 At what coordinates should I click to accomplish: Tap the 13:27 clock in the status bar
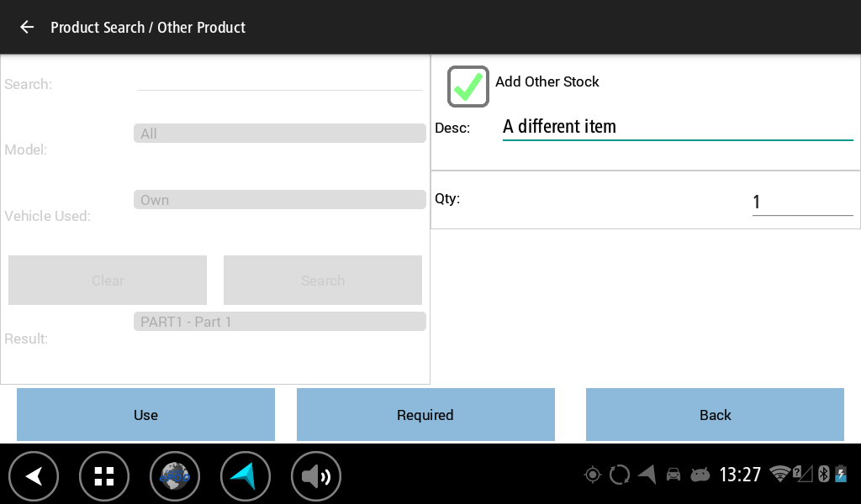pyautogui.click(x=740, y=475)
